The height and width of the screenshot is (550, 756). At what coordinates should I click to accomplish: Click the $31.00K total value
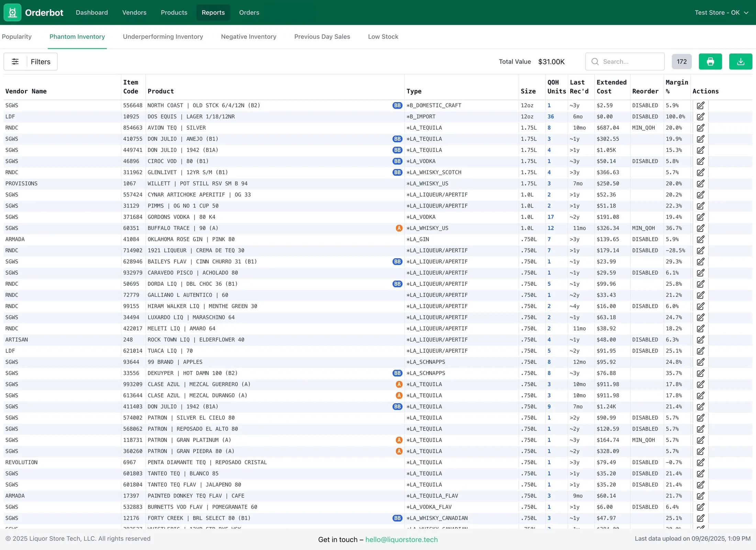click(551, 61)
